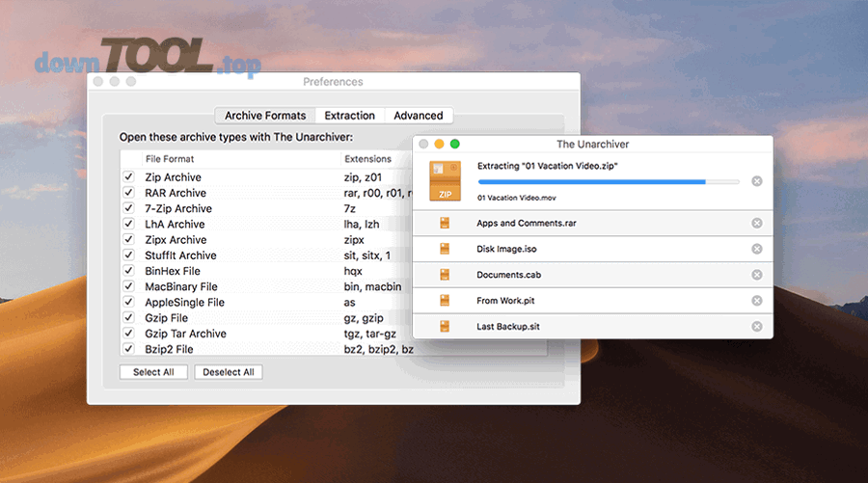
Task: Click the 7z extension cell
Action: coord(350,208)
